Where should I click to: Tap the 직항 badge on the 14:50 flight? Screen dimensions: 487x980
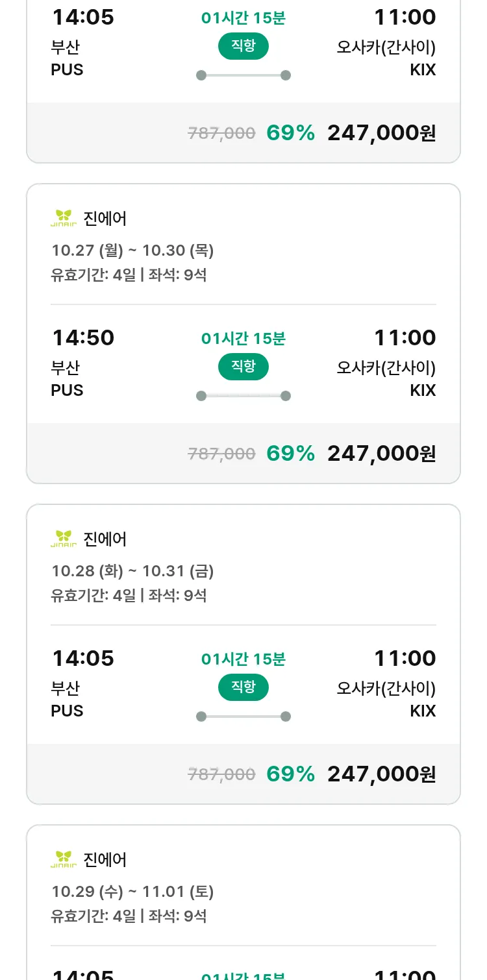[243, 367]
